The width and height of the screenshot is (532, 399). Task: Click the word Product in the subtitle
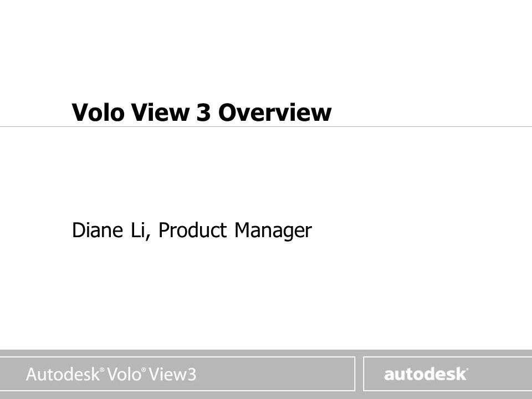pos(193,229)
